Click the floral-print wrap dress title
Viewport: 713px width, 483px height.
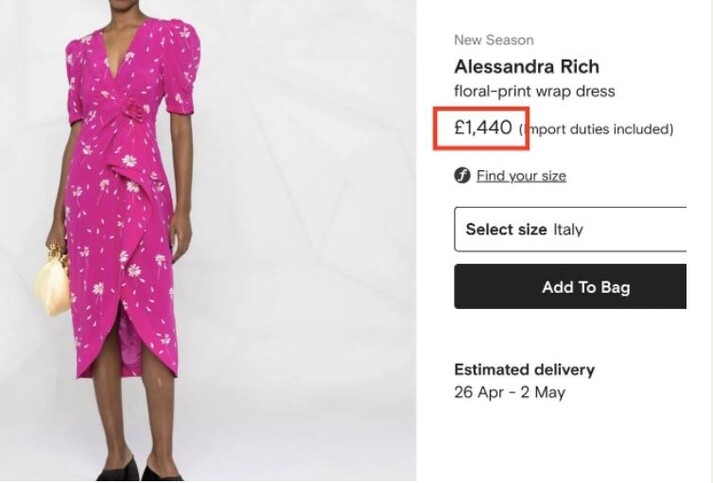pos(534,92)
